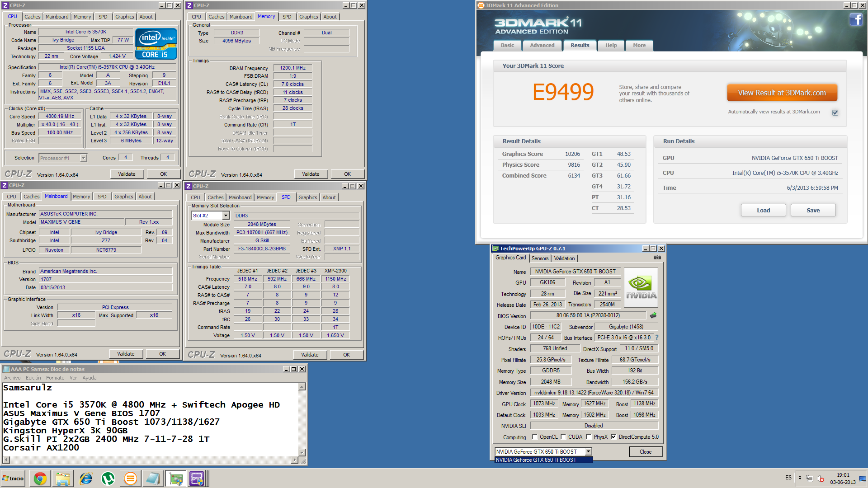
Task: Open the Inicio start menu
Action: click(x=13, y=479)
